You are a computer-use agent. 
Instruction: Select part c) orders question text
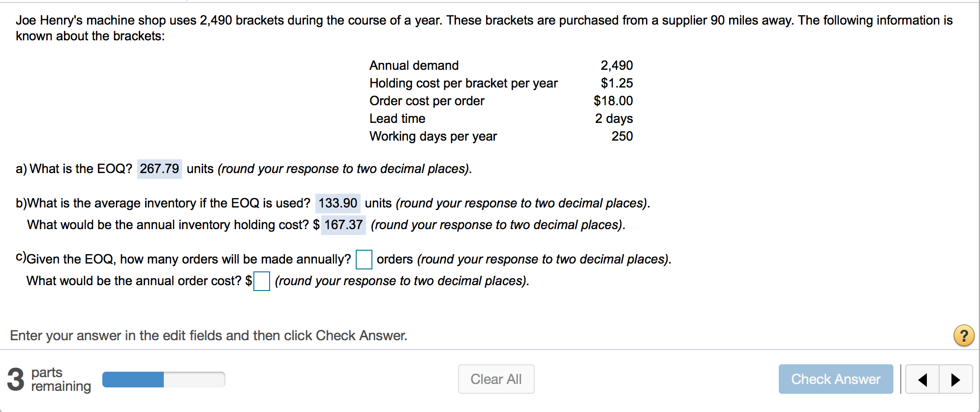coord(187,259)
